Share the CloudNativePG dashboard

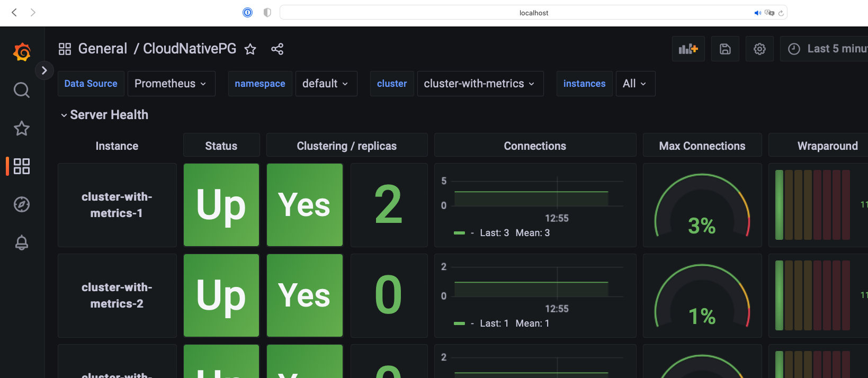coord(278,49)
